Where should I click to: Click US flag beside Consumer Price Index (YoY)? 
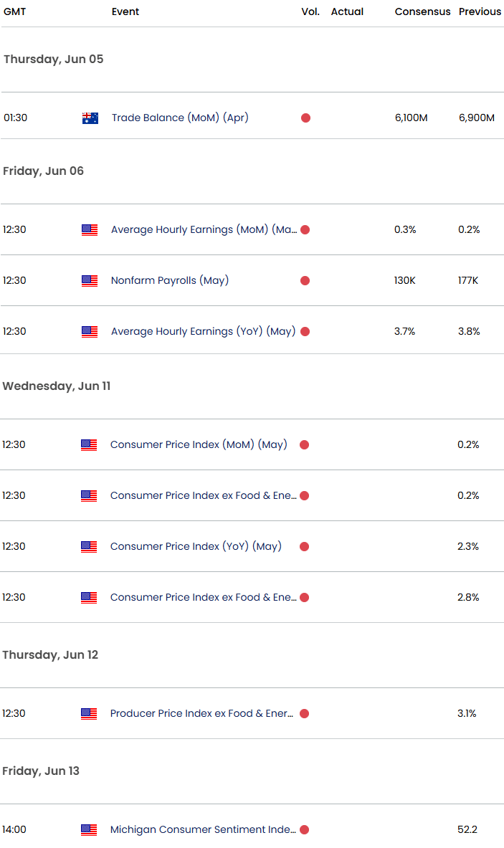(89, 547)
